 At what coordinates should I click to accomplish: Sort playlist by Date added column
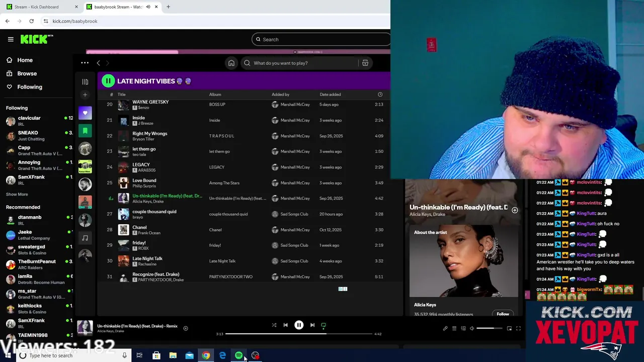(x=330, y=95)
